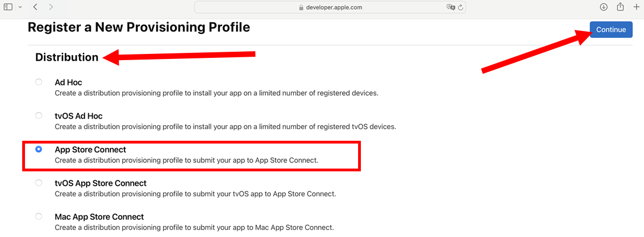This screenshot has height=237, width=644.
Task: Click the developer.apple.com address bar
Action: point(330,7)
